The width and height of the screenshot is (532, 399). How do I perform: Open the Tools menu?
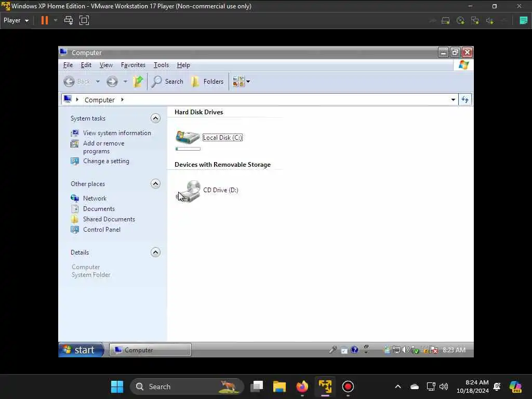click(161, 65)
